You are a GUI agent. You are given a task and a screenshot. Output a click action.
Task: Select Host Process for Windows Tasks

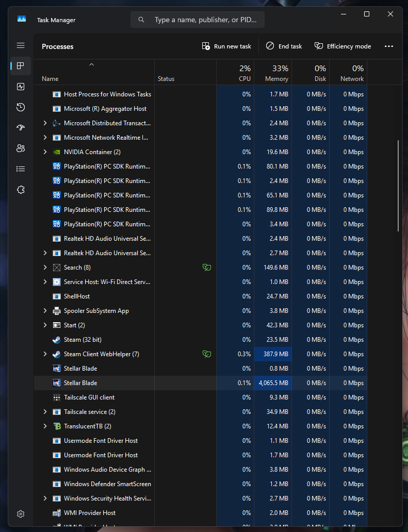click(201, 94)
